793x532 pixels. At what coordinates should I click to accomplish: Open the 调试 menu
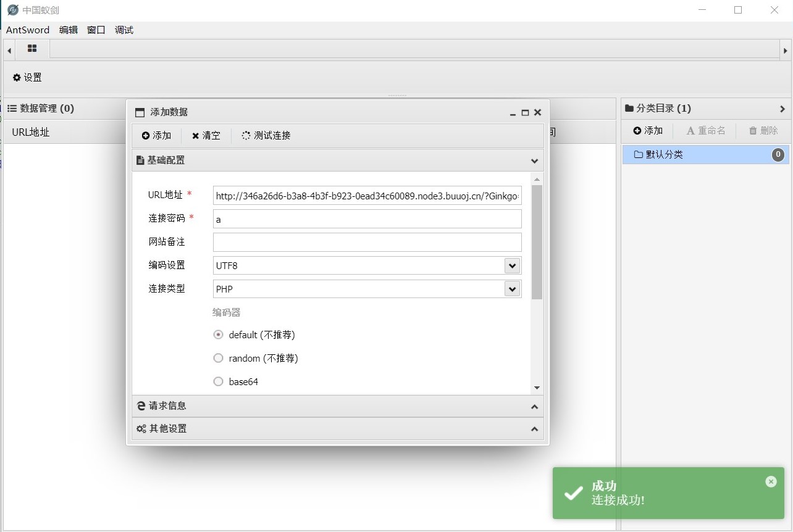coord(124,30)
